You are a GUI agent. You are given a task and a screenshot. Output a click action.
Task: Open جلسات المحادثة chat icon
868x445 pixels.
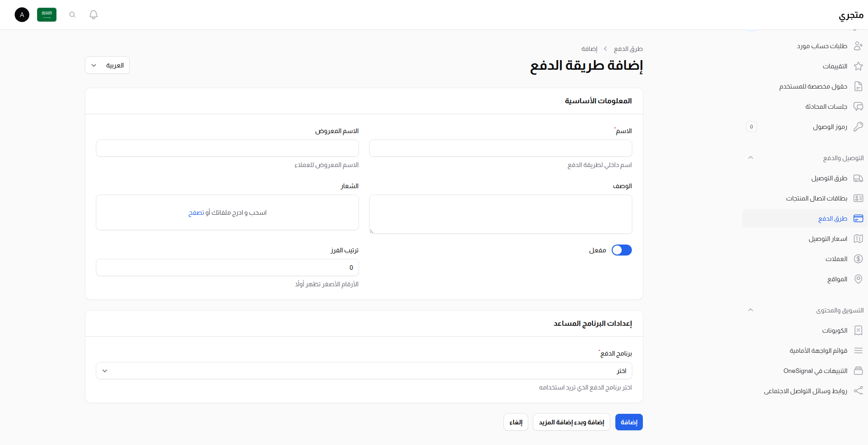858,106
